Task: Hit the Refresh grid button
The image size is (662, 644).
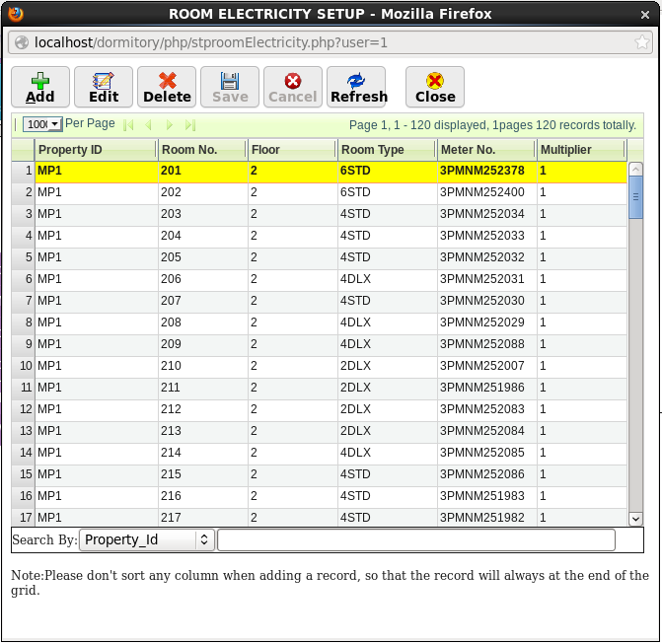Action: (x=358, y=87)
